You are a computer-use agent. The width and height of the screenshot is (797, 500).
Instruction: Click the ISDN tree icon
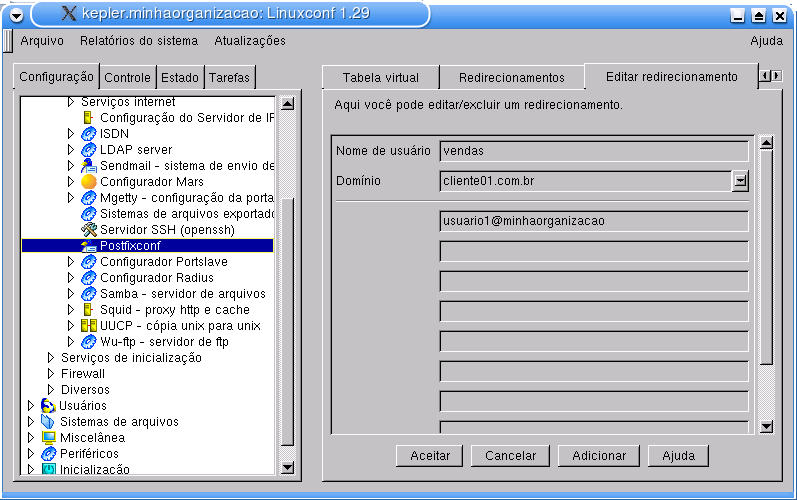coord(88,134)
